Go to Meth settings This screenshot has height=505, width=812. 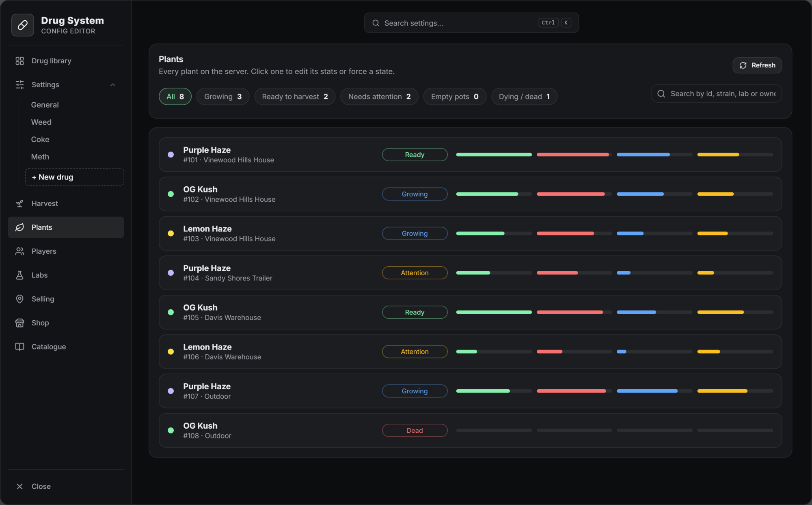coord(40,157)
